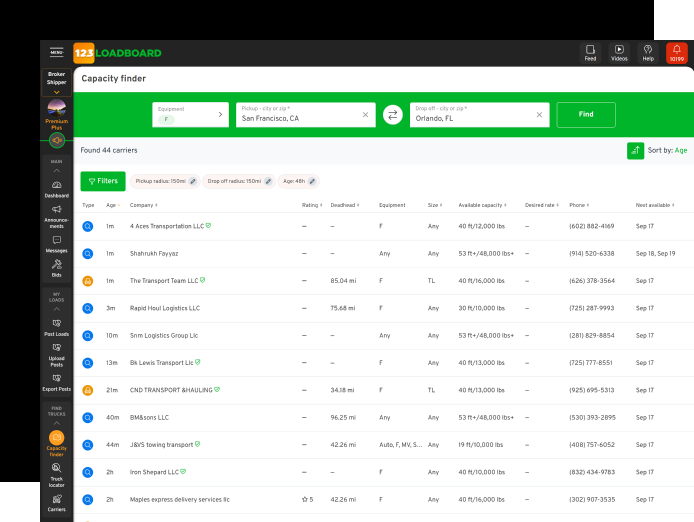The height and width of the screenshot is (522, 694).
Task: Open Upload Posts in the sidebar
Action: pos(57,355)
